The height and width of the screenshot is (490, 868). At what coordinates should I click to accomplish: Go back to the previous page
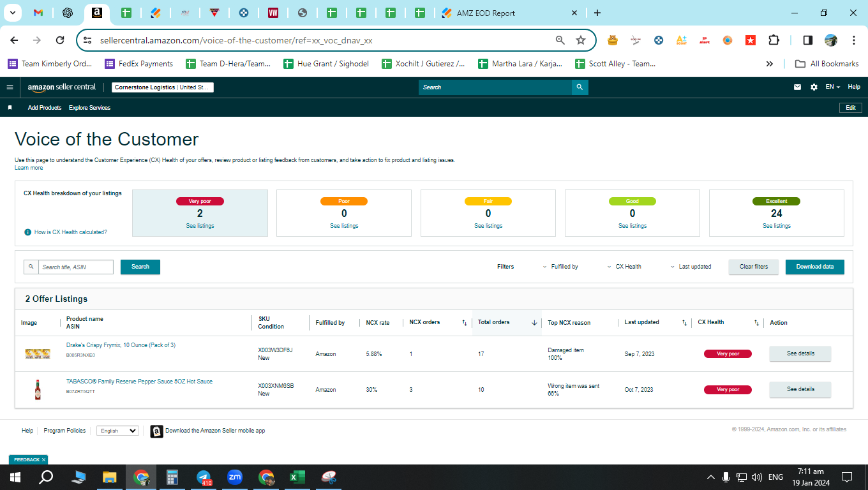click(x=14, y=40)
